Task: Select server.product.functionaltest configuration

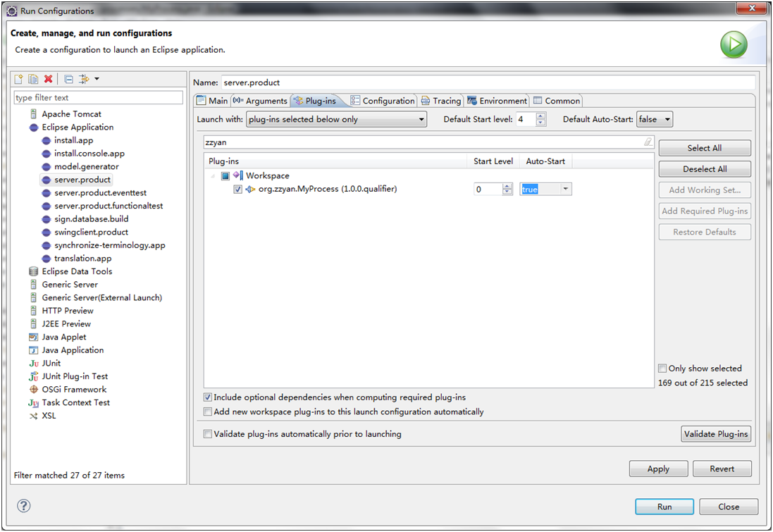Action: pyautogui.click(x=109, y=206)
